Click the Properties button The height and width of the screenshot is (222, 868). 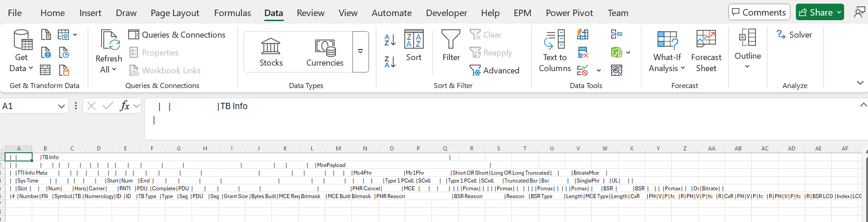pos(154,53)
